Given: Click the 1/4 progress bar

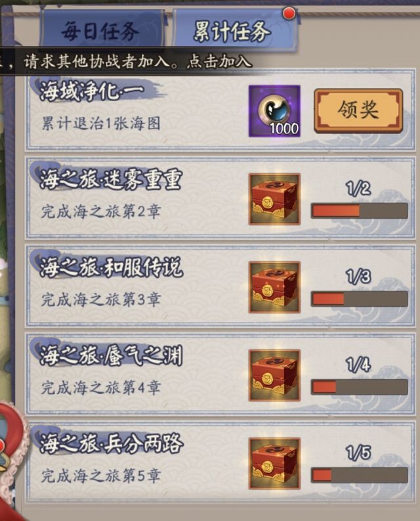Looking at the screenshot, I should point(359,387).
